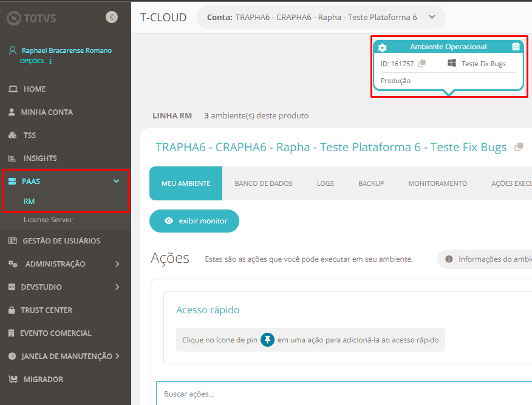Collapse the PAAS menu chevron
This screenshot has height=405, width=532.
click(x=117, y=181)
